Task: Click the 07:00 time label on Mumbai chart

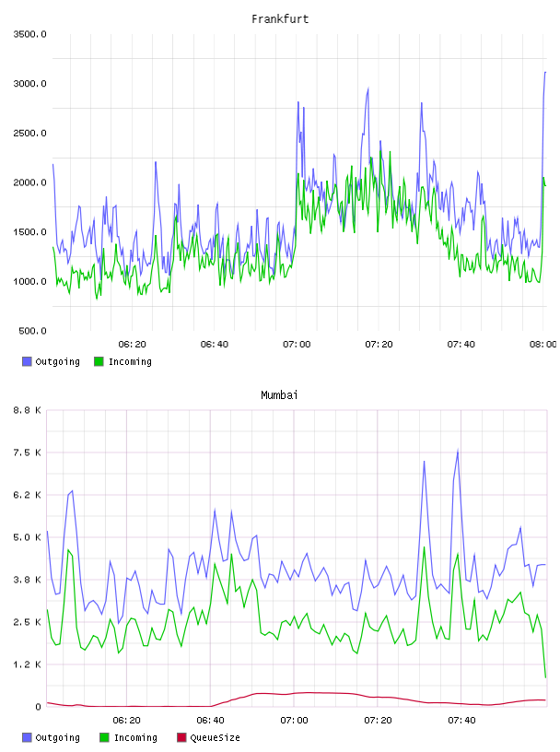Action: (294, 721)
